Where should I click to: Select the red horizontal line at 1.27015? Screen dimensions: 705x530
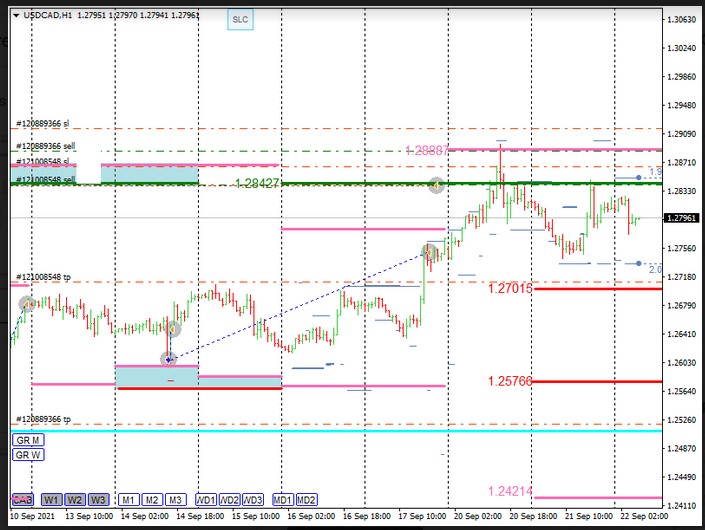[x=598, y=289]
